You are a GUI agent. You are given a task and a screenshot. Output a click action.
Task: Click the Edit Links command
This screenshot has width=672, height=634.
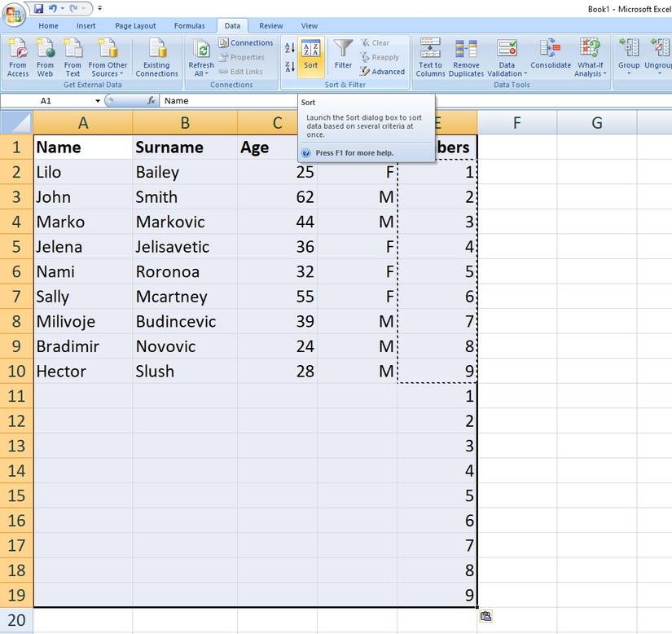tap(241, 72)
